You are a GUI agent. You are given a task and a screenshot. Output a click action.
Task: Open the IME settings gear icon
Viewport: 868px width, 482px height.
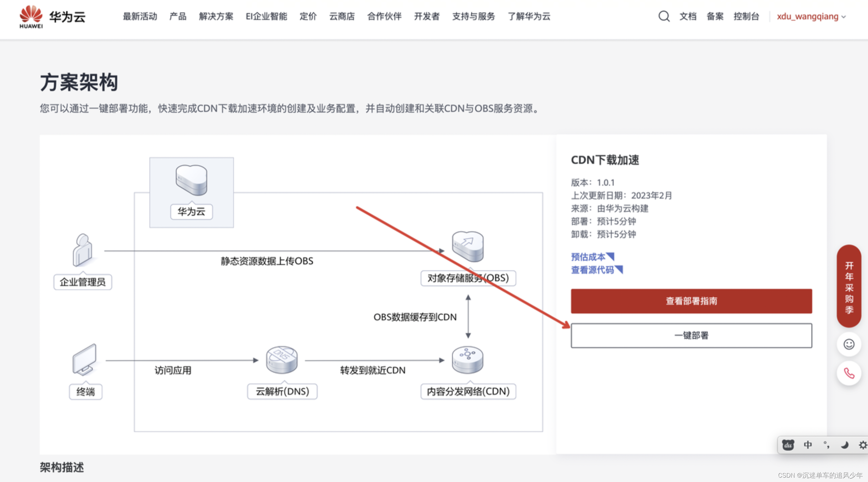tap(862, 445)
